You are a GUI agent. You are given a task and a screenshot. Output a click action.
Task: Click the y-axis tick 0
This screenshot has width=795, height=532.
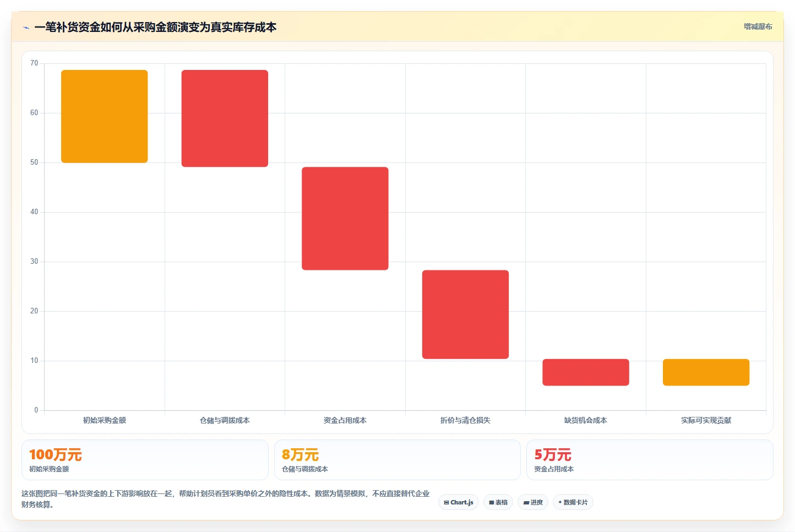[36, 410]
